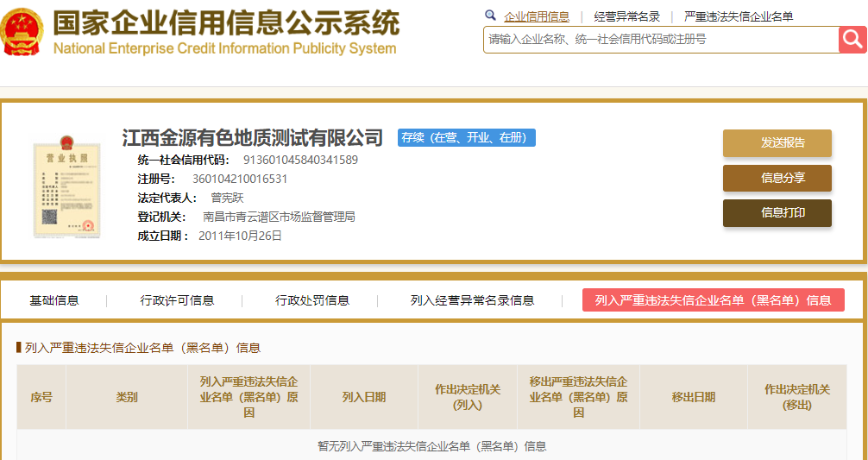Open the business license thumbnail image
The height and width of the screenshot is (460, 868).
67,189
